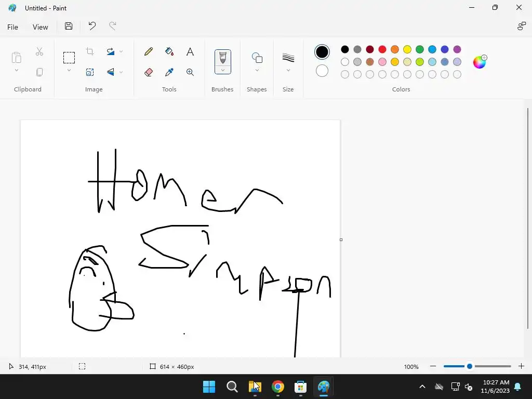The image size is (532, 399).
Task: Click the vertical scrollbar
Action: pos(528,218)
